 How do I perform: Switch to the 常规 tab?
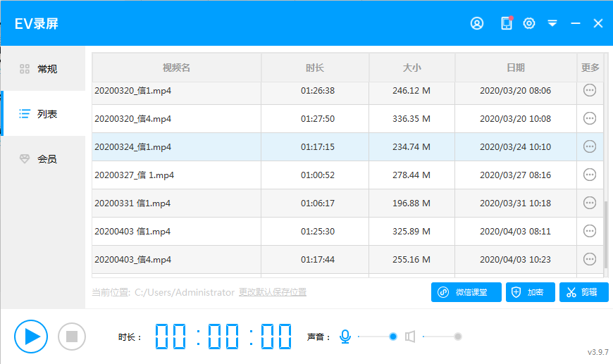tap(42, 69)
